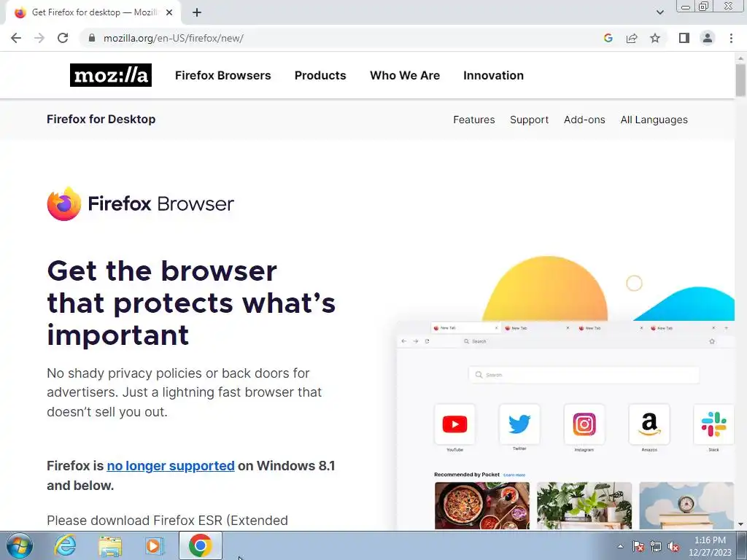Click Instagram tile in browser illustration
This screenshot has height=560, width=747.
(584, 424)
